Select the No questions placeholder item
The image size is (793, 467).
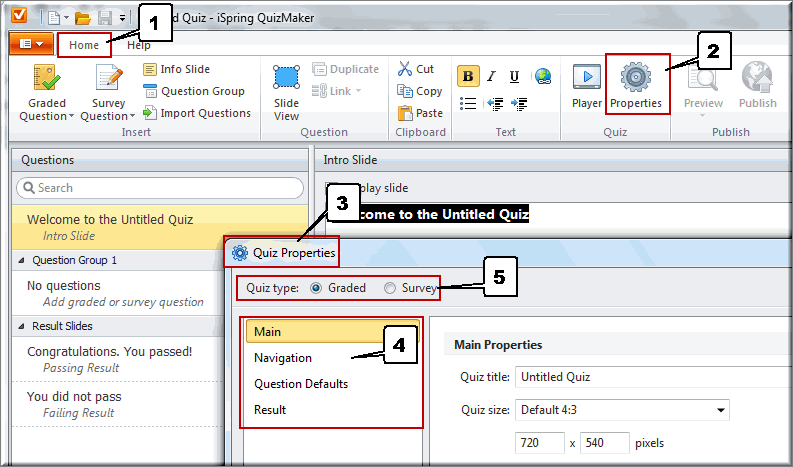(118, 293)
